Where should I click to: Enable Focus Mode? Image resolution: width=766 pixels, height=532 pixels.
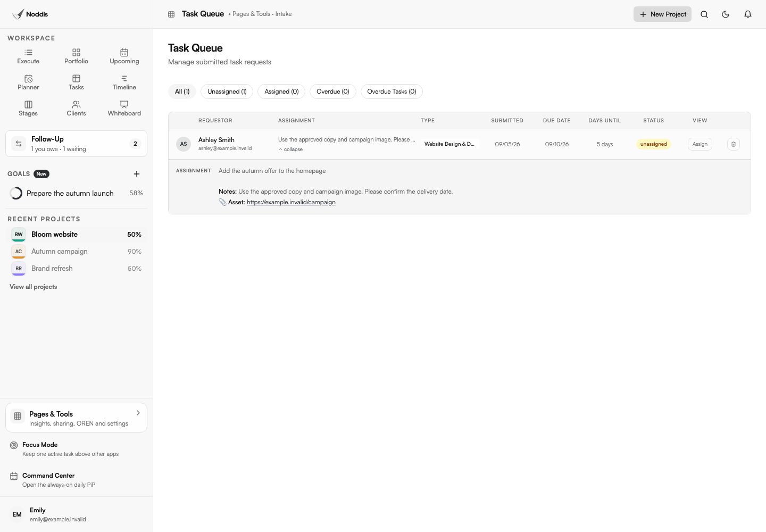(76, 449)
